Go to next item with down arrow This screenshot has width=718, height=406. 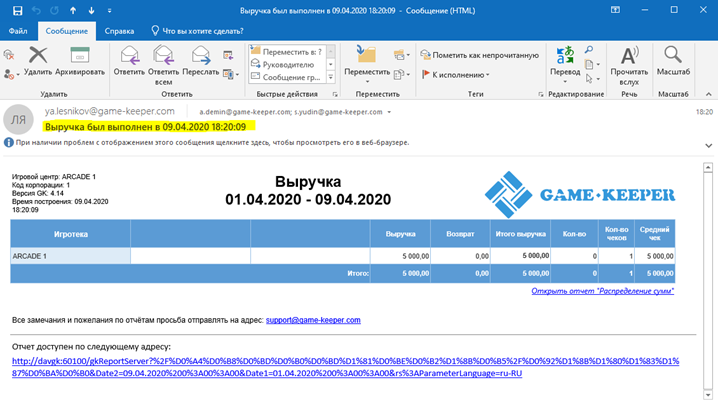(x=91, y=11)
